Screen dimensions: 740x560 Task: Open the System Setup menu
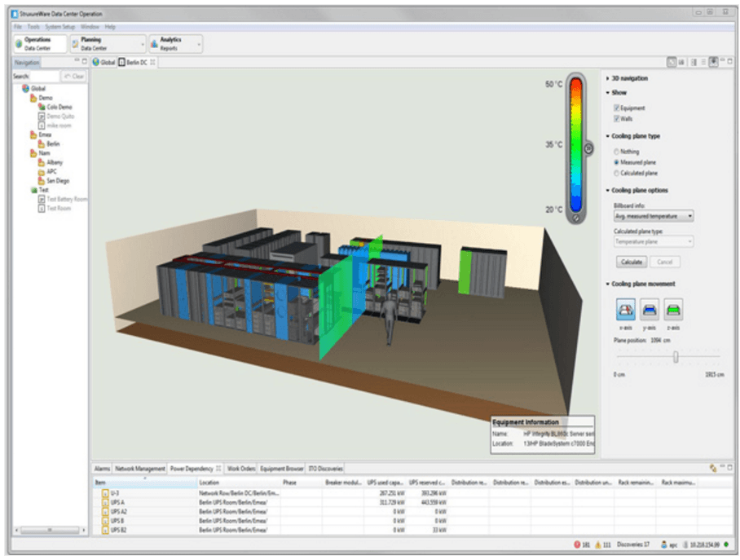60,27
